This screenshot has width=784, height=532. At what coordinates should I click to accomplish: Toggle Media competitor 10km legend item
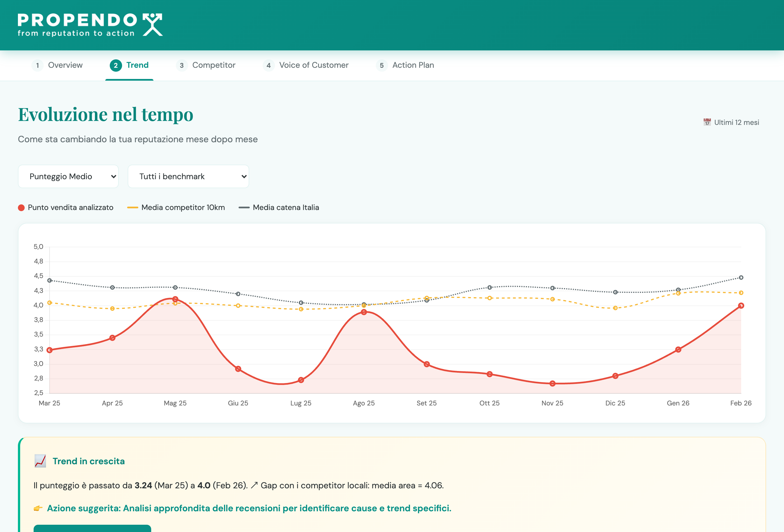click(x=176, y=207)
